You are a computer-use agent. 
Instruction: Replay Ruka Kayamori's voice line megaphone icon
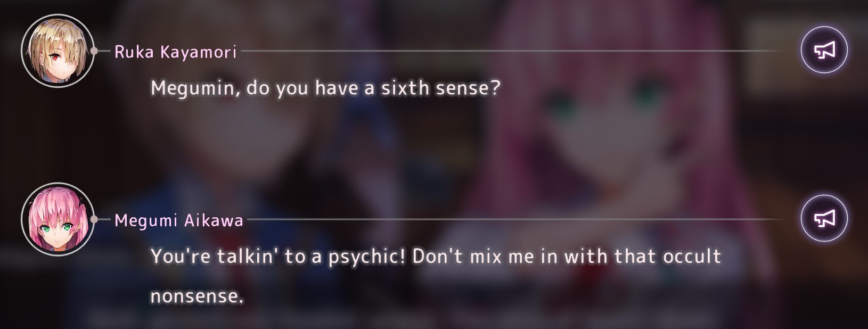[824, 50]
